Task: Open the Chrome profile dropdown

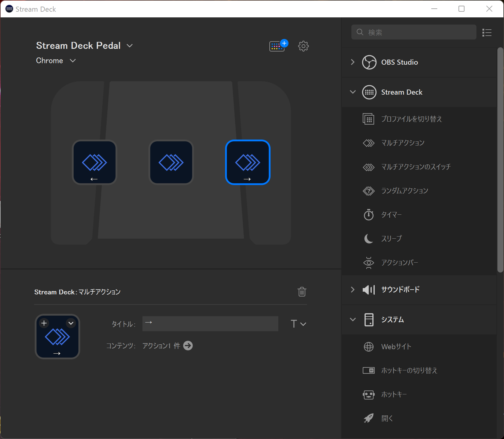Action: point(73,61)
